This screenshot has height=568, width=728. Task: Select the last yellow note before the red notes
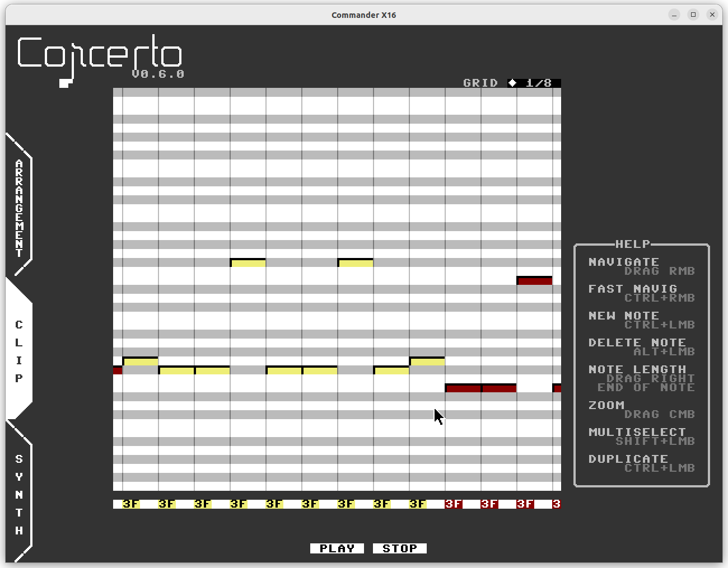(427, 361)
